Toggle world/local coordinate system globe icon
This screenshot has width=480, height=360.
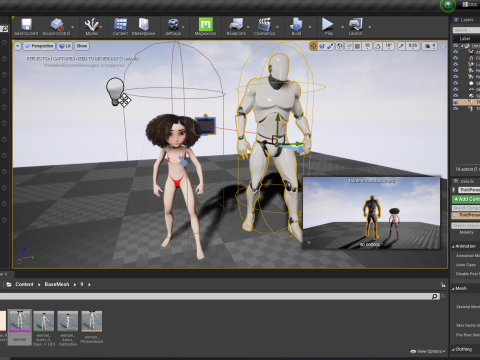(x=339, y=46)
